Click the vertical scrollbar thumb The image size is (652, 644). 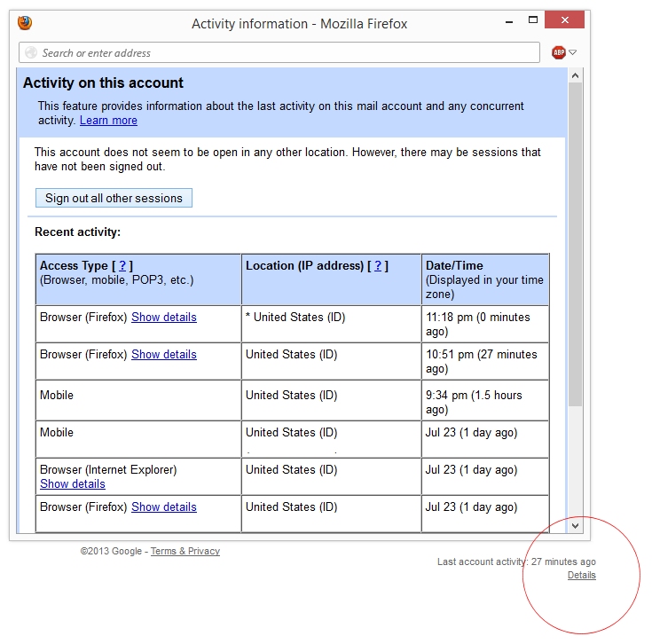point(575,245)
